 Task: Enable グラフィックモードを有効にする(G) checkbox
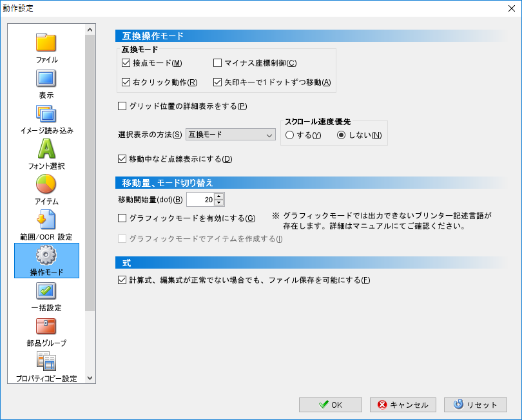[122, 218]
